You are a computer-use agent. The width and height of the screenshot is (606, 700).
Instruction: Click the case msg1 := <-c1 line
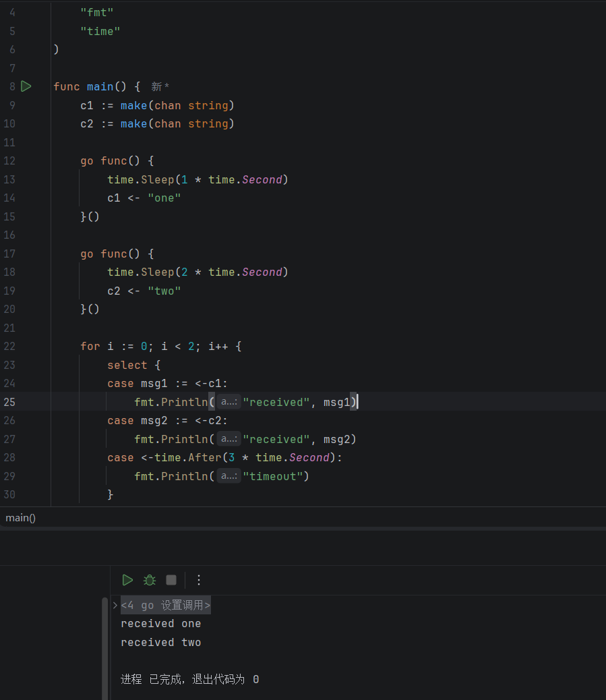coord(167,384)
